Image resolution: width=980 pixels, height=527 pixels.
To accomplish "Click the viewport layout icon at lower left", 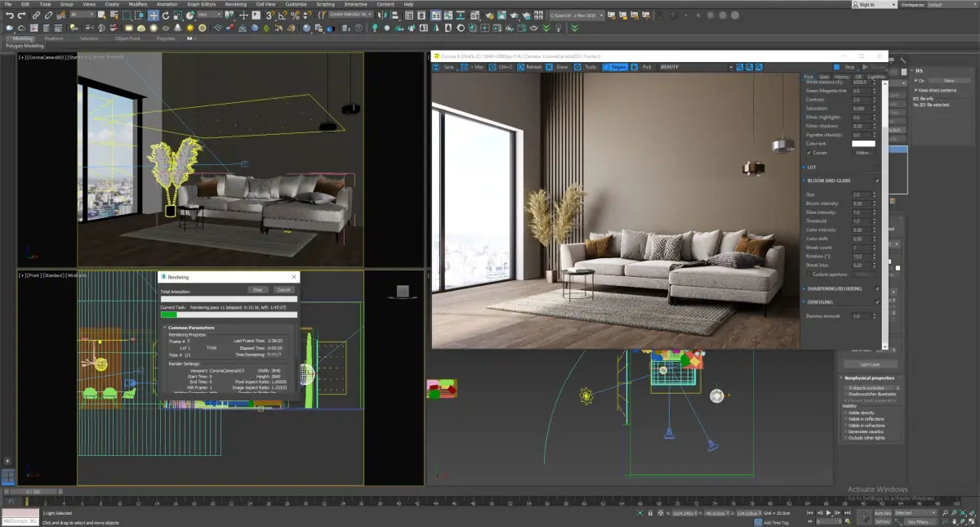I will (7, 477).
